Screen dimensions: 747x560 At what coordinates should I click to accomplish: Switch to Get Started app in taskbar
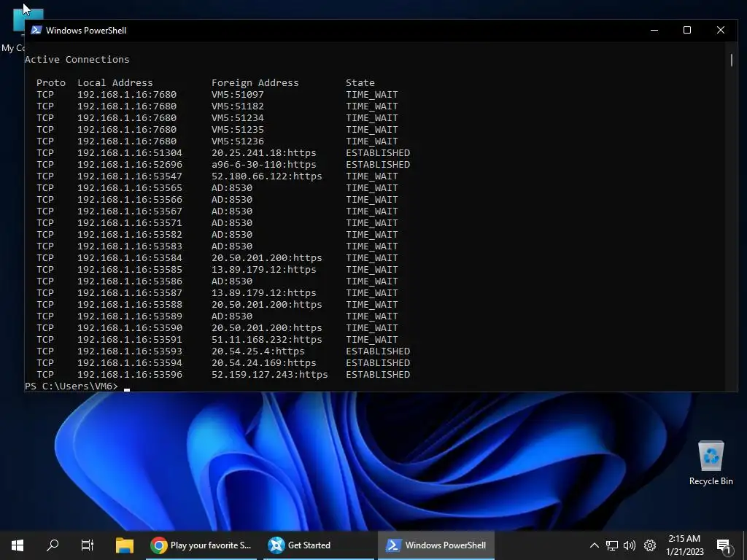coord(318,545)
